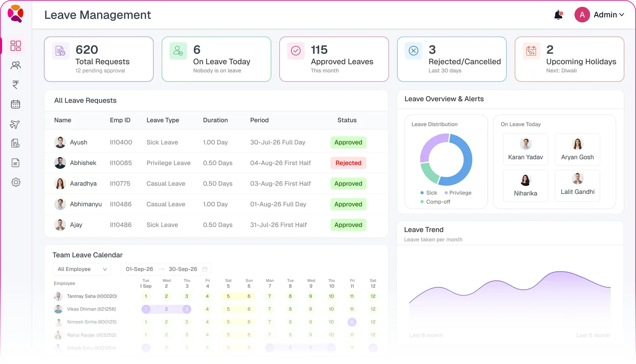The width and height of the screenshot is (636, 364).
Task: Click Ajay's profile picture in requests table
Action: point(60,225)
